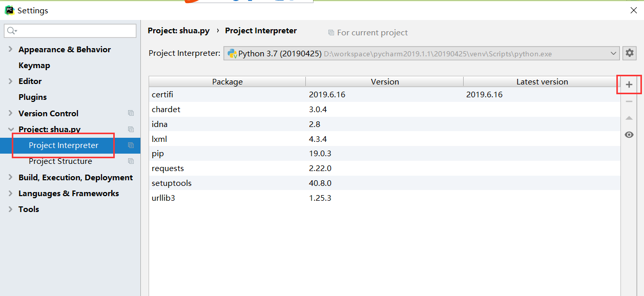This screenshot has width=644, height=296.
Task: Open the interpreter settings gear icon
Action: point(629,53)
